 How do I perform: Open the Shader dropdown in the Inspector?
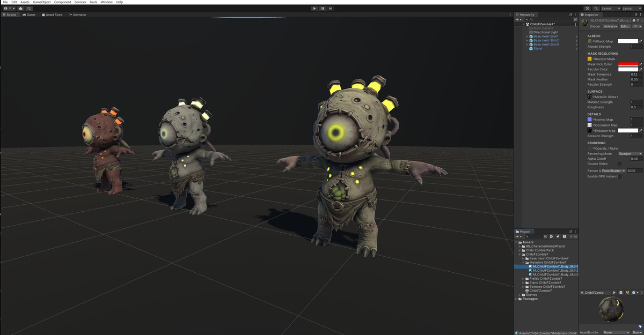click(x=610, y=26)
